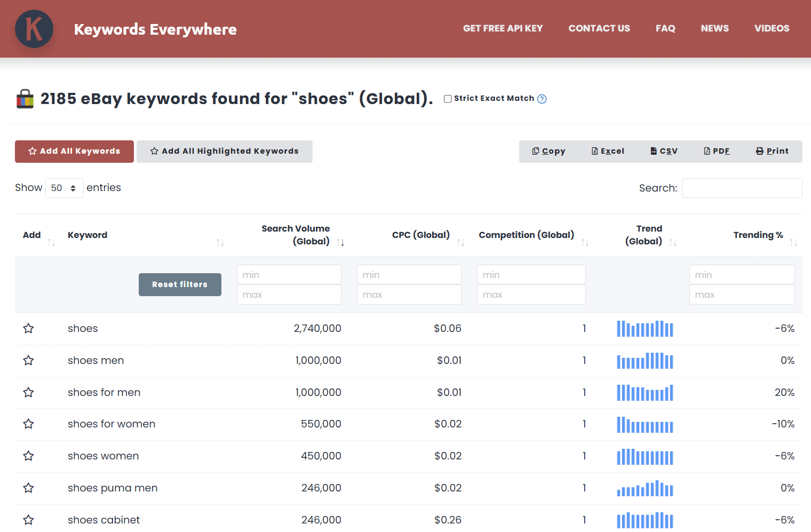
Task: Open the Strict Exact Match help icon
Action: click(542, 99)
